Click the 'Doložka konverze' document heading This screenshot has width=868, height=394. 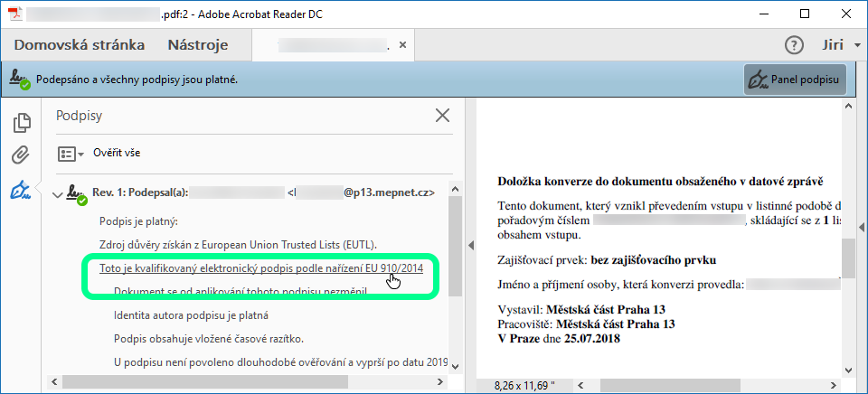[x=661, y=181]
